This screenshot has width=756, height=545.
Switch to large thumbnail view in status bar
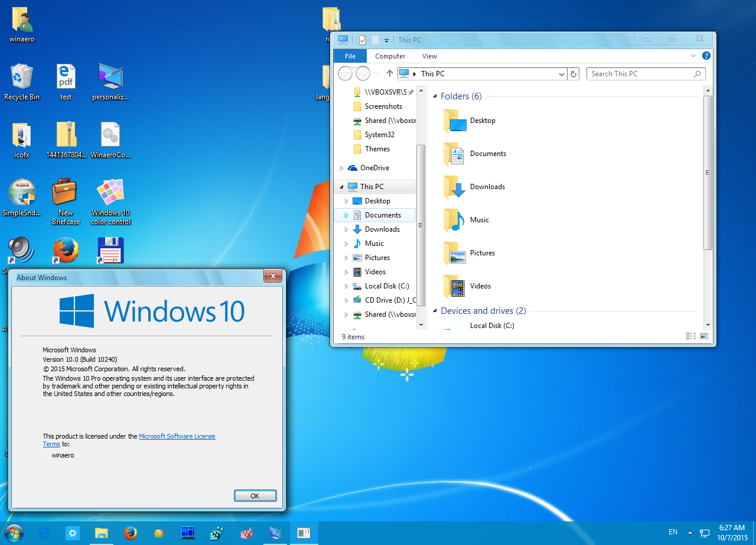coord(704,336)
